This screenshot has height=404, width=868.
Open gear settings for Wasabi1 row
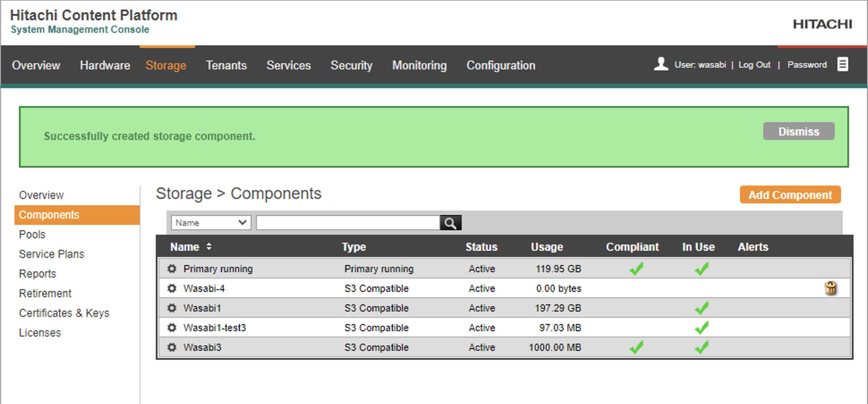pos(172,308)
